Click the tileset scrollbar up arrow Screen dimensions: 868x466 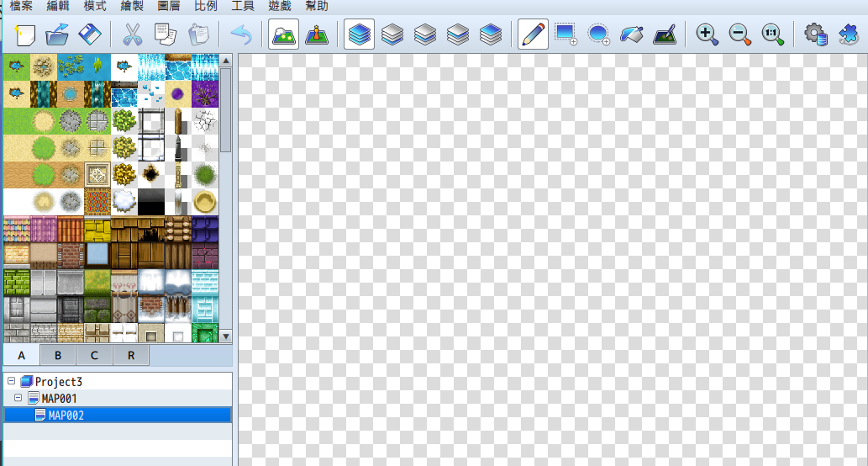(x=226, y=61)
